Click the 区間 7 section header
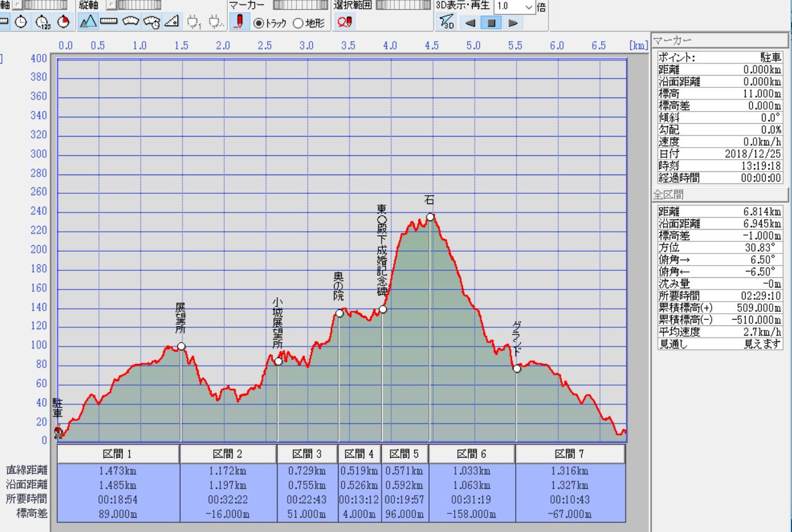The height and width of the screenshot is (532, 792). click(570, 454)
